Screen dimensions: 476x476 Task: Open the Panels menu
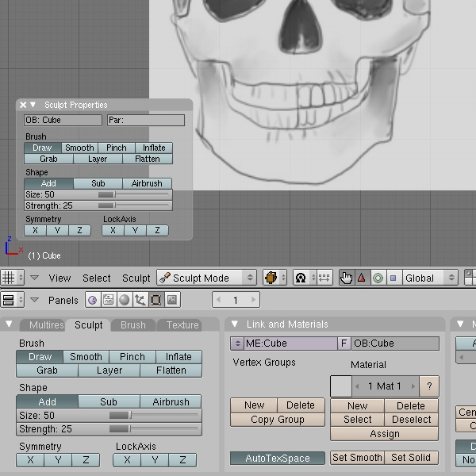pos(63,300)
